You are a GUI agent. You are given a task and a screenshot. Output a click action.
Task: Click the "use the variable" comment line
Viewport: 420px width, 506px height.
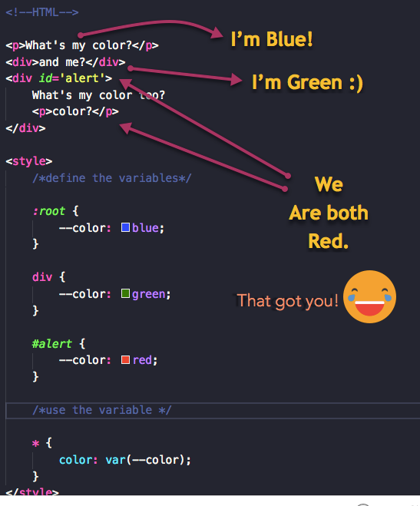102,410
